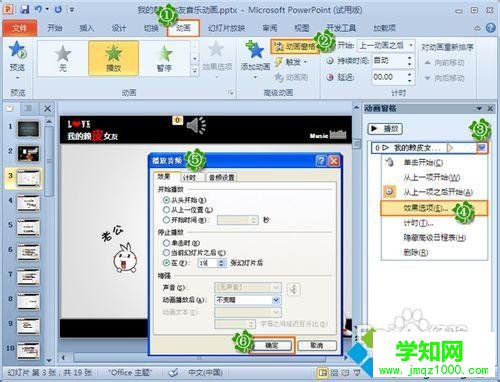Click the 添加动画 star icon
Viewport: 500px width, 382px height.
point(255,50)
